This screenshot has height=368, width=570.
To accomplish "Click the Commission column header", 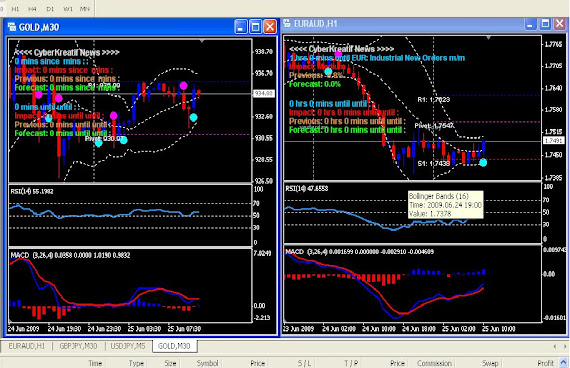I will pos(434,363).
